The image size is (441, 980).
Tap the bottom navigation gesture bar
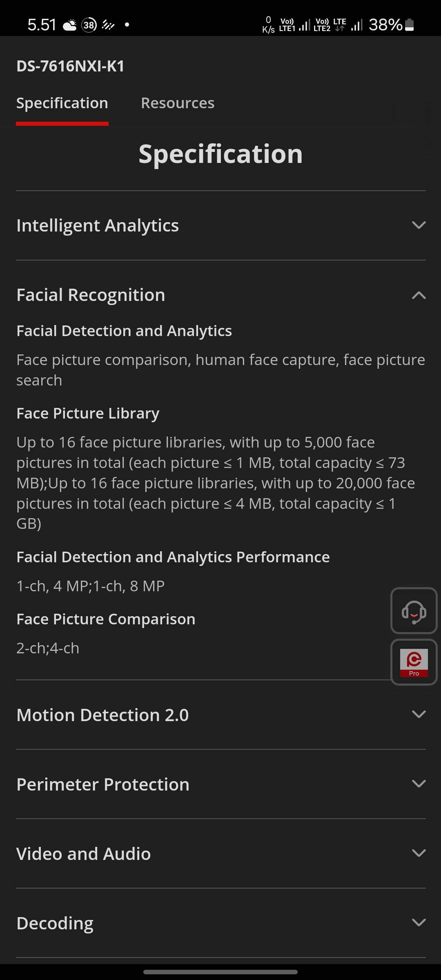coord(220,972)
